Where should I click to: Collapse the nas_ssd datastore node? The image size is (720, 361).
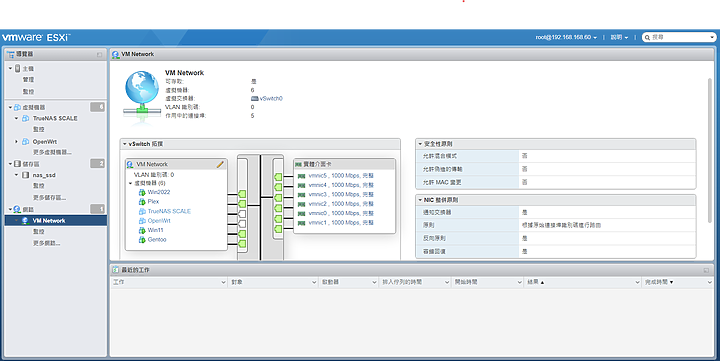click(x=17, y=175)
